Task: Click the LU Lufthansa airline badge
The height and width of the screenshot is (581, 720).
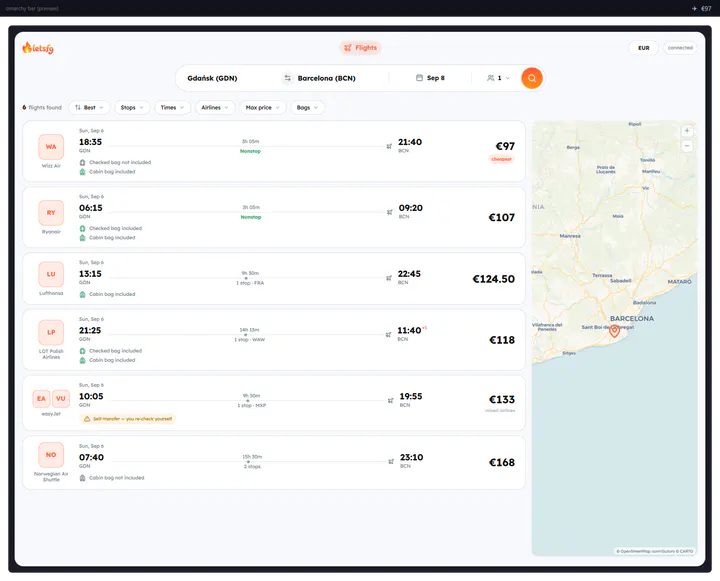Action: 51,274
